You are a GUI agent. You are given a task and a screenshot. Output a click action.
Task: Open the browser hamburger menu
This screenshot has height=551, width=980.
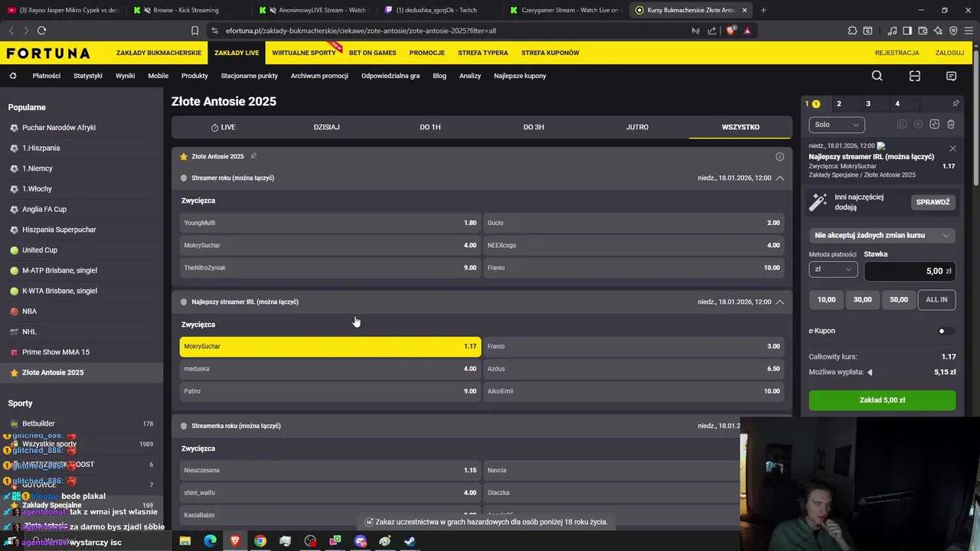[x=968, y=31]
